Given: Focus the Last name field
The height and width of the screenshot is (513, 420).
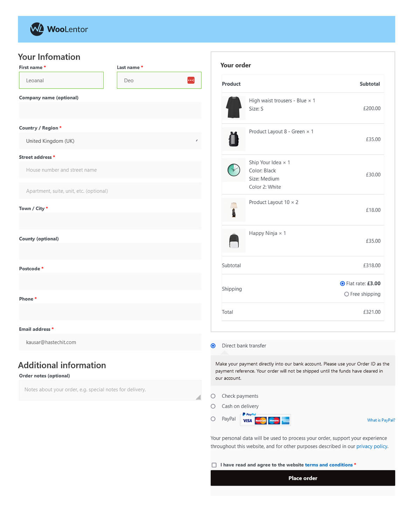Looking at the screenshot, I should [159, 80].
